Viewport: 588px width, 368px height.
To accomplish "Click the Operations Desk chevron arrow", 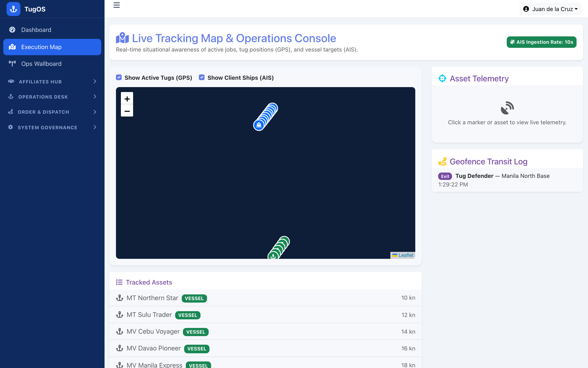I will coord(95,97).
